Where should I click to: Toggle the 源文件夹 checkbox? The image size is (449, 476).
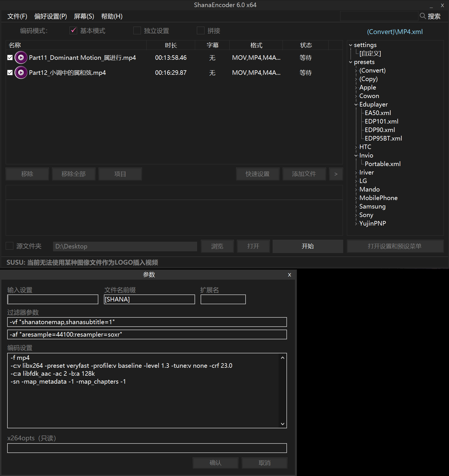[x=10, y=246]
